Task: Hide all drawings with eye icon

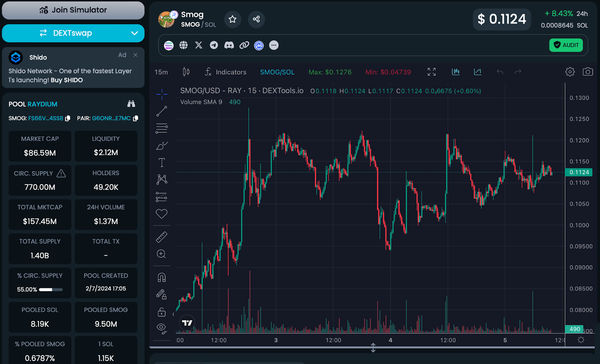Action: point(162,328)
